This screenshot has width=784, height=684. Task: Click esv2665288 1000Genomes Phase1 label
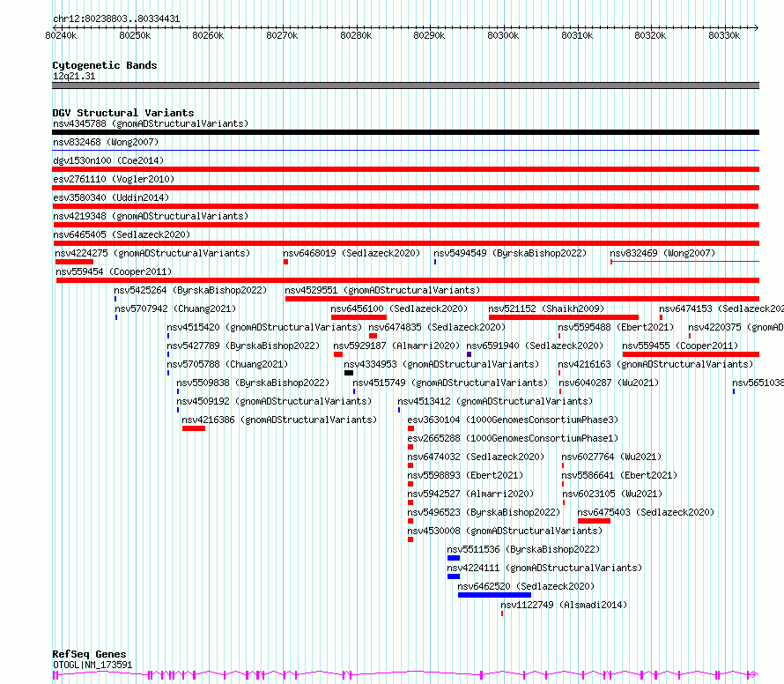(x=513, y=438)
